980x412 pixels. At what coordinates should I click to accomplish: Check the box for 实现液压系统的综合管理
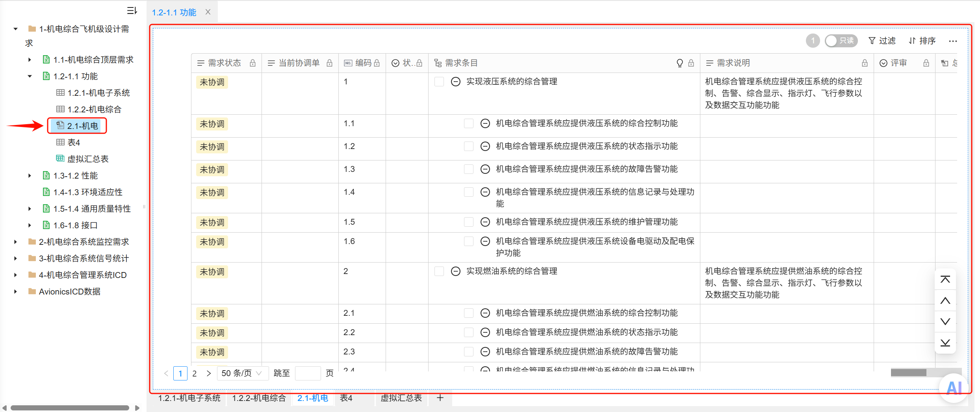pos(439,82)
